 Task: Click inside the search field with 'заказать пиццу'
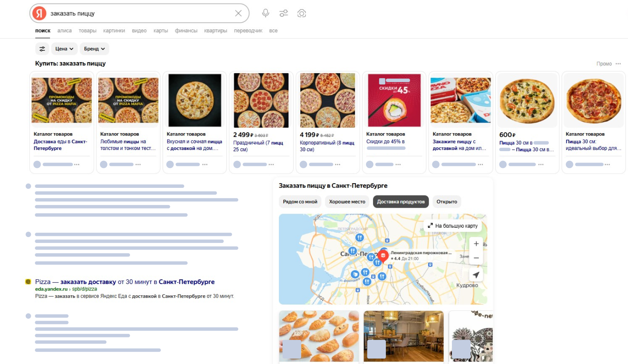141,13
